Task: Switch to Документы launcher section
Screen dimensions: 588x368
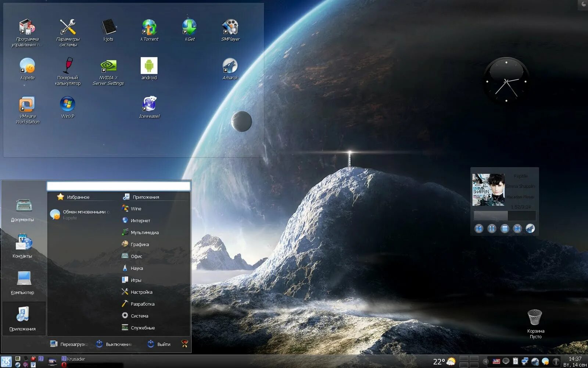Action: tap(24, 210)
